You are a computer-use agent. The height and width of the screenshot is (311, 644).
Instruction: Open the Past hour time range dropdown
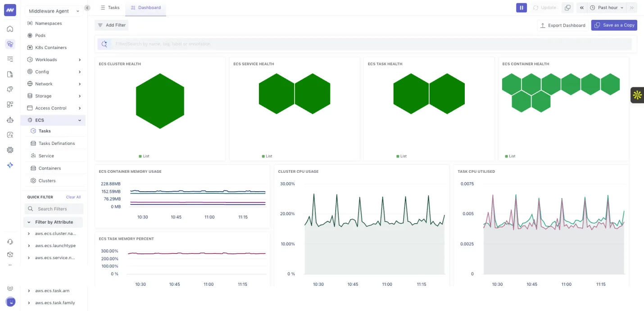point(607,8)
